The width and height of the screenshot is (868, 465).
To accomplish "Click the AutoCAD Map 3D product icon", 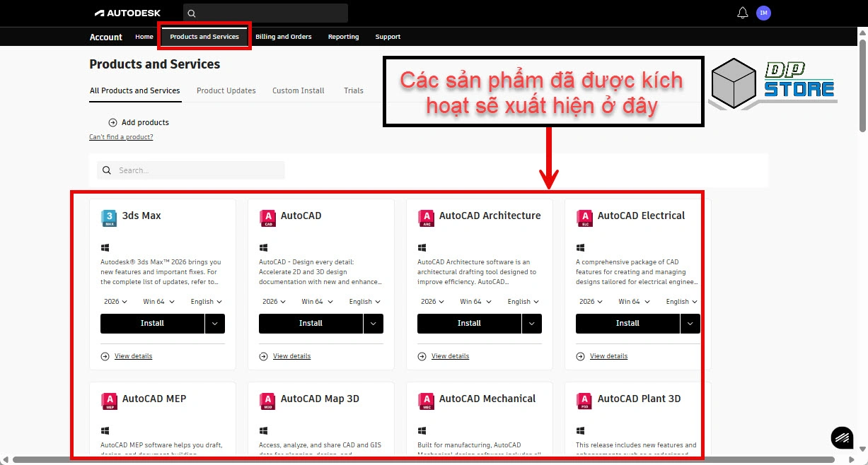I will (x=267, y=401).
